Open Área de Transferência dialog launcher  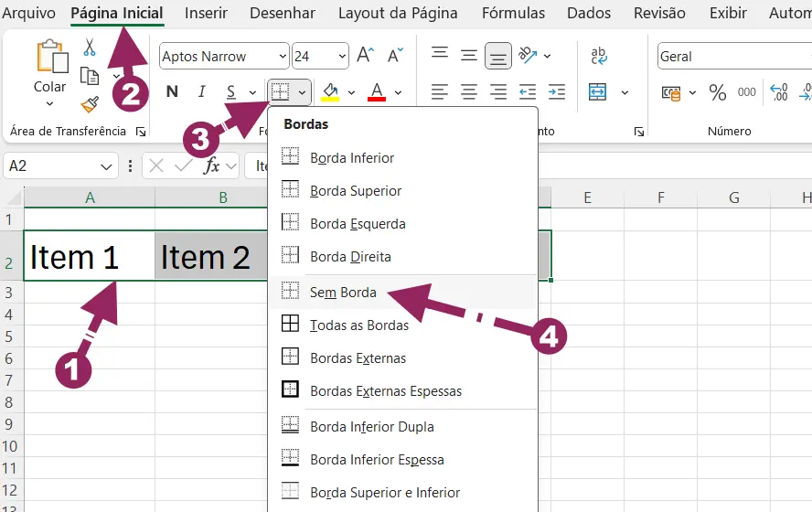[140, 132]
